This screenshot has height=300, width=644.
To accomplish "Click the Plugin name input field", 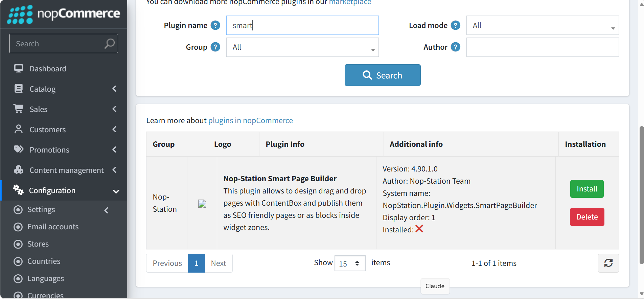I will (302, 25).
